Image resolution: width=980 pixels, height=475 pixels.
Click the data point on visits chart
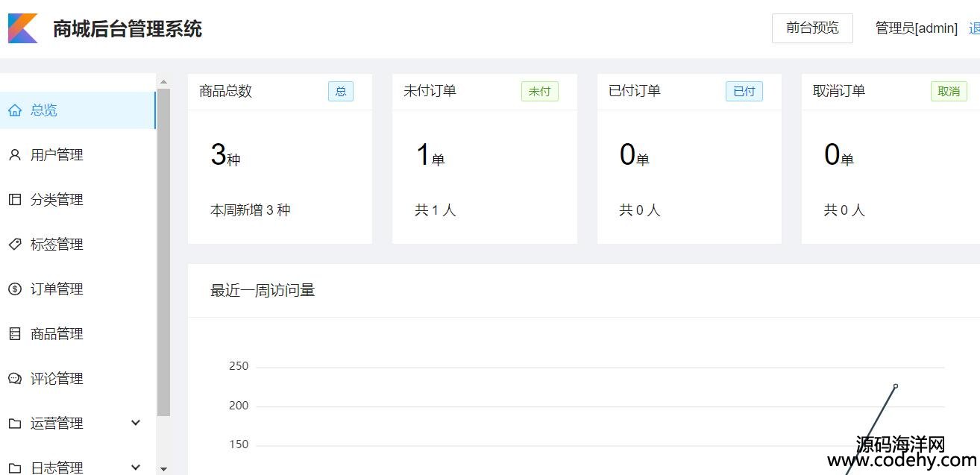pos(895,386)
